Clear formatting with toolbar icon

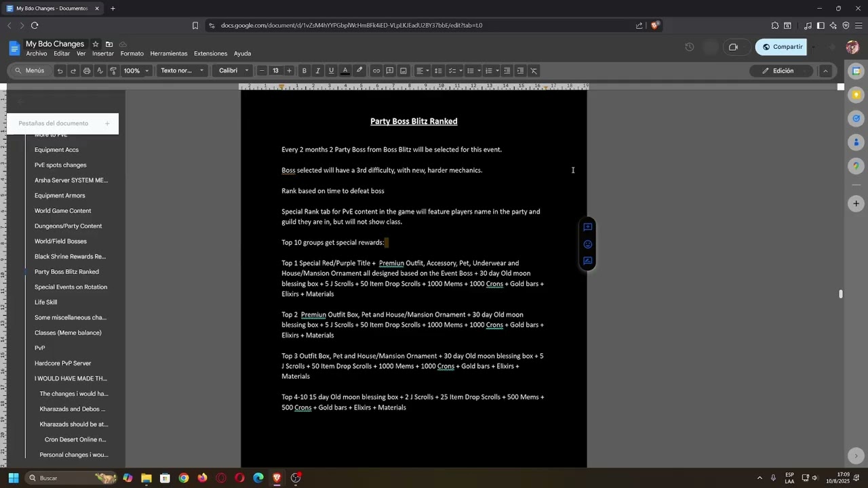534,70
